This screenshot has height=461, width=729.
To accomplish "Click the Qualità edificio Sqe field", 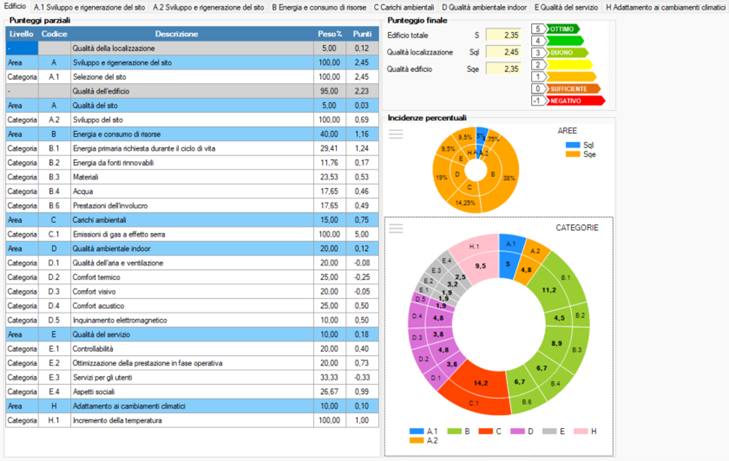I will pos(504,69).
